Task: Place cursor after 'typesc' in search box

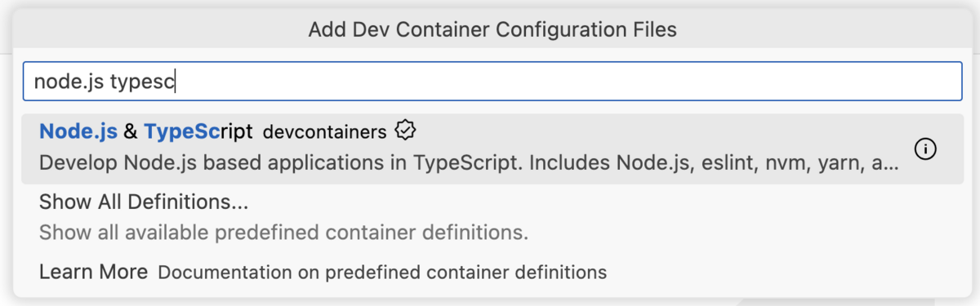Action: 177,82
